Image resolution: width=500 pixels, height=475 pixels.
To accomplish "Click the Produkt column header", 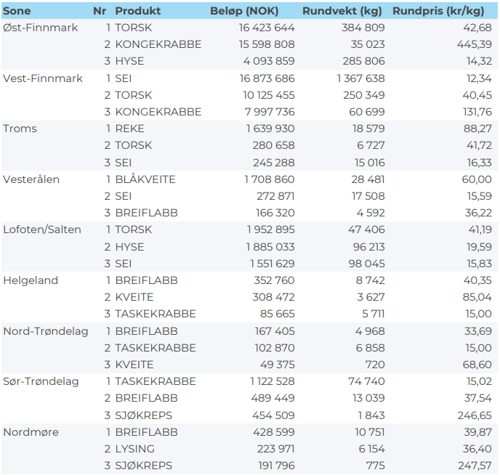I will coord(138,11).
